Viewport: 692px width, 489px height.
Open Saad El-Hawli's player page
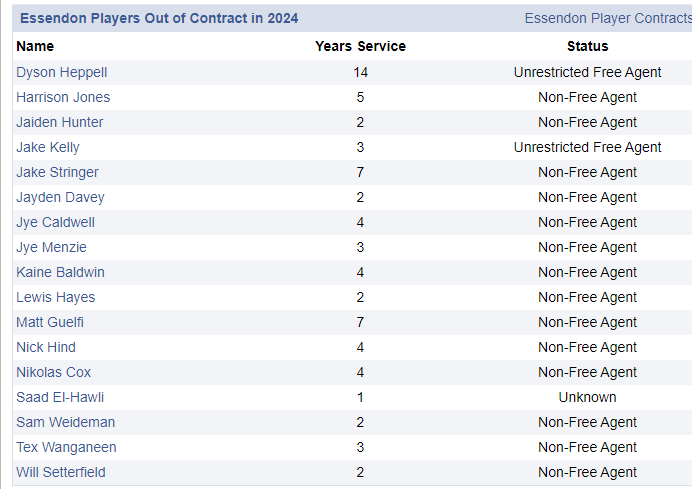coord(60,397)
